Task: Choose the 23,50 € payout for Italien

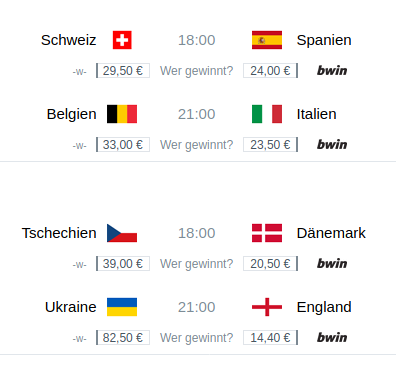Action: pos(270,145)
